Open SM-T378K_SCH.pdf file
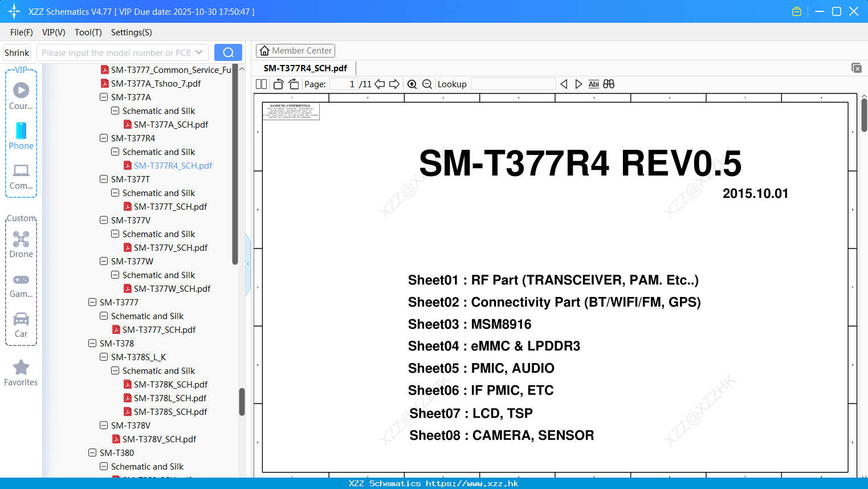868x489 pixels. pos(166,384)
